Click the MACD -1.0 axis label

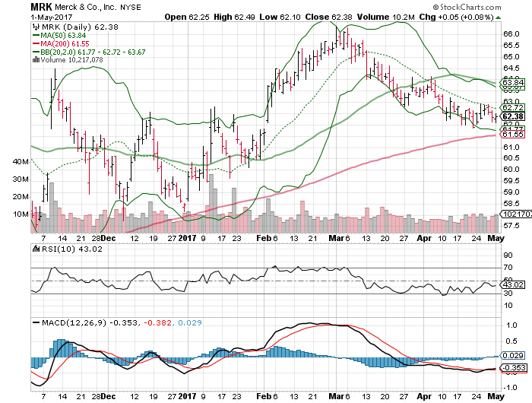click(510, 387)
